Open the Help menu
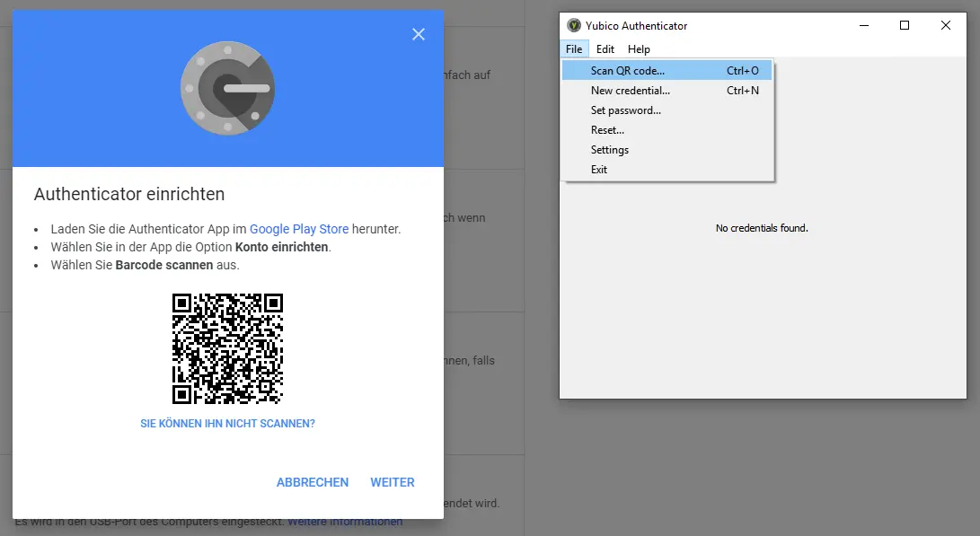This screenshot has width=980, height=536. tap(639, 48)
